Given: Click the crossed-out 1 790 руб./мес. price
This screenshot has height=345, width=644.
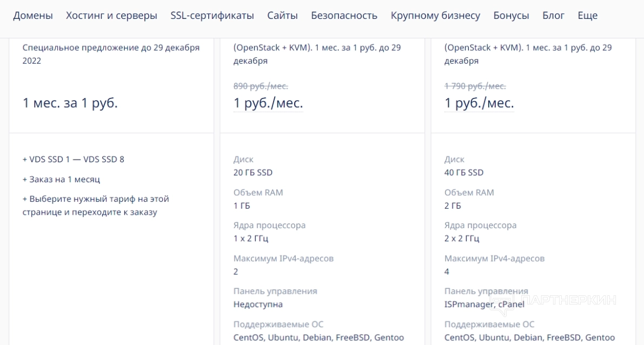Looking at the screenshot, I should (475, 86).
